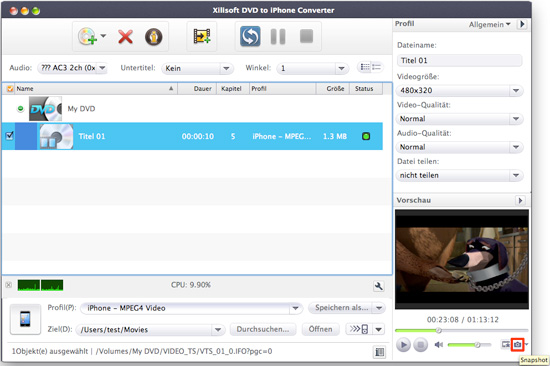
Task: Add profile using the filmstrip icon
Action: 202,36
